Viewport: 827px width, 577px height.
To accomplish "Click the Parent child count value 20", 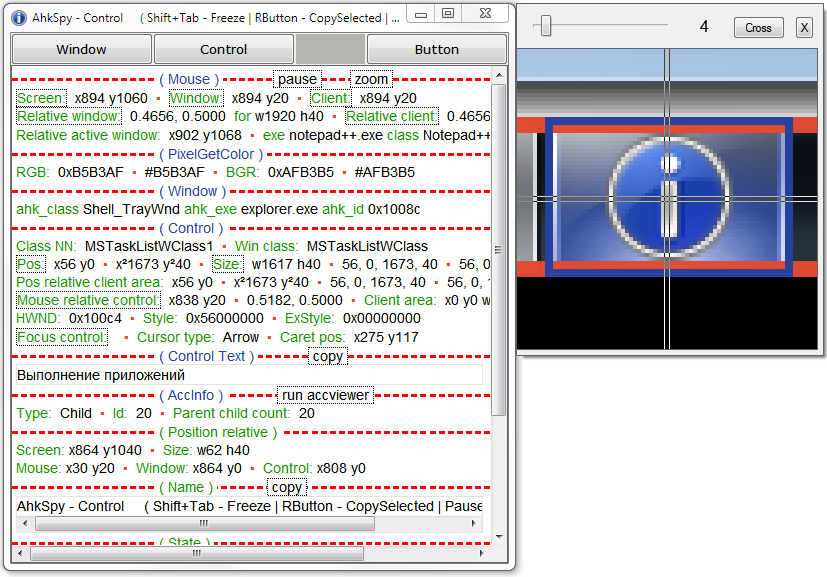I will point(307,413).
